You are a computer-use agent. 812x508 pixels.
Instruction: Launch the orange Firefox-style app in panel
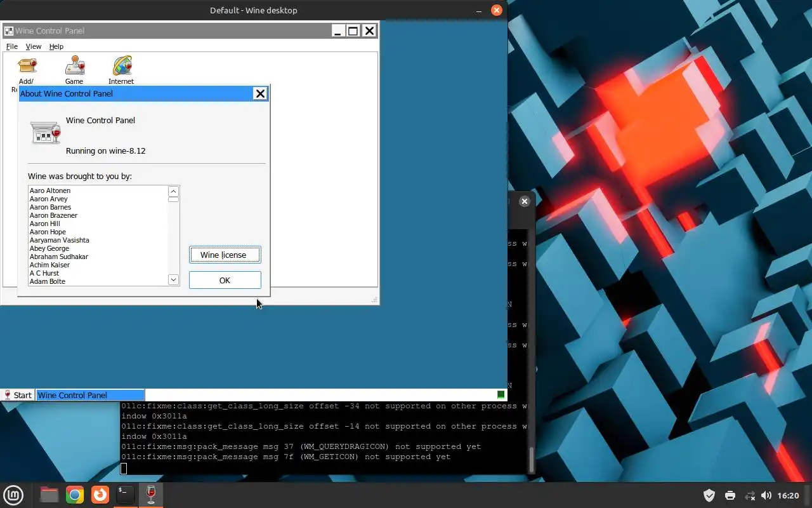coord(100,495)
